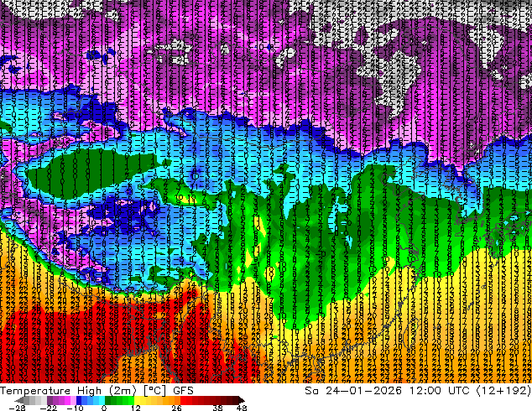Click the "26" legend label
Screen dimensions: 532x411
(176, 408)
